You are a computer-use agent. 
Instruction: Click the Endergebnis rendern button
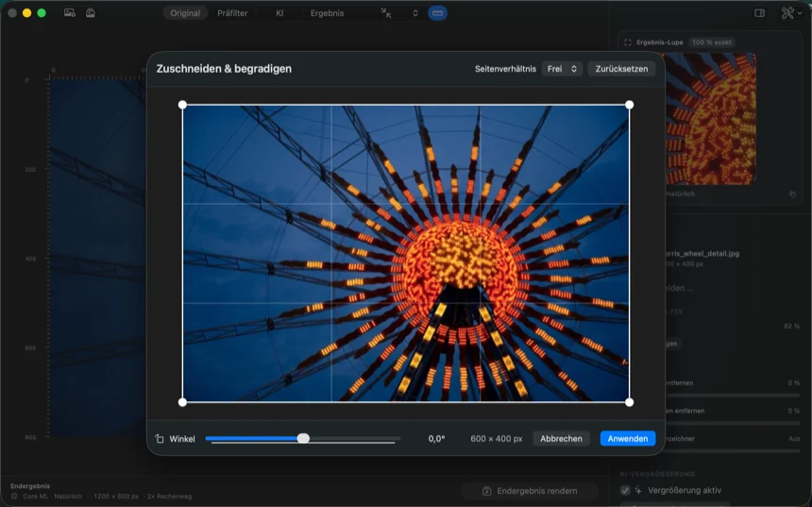(x=530, y=491)
